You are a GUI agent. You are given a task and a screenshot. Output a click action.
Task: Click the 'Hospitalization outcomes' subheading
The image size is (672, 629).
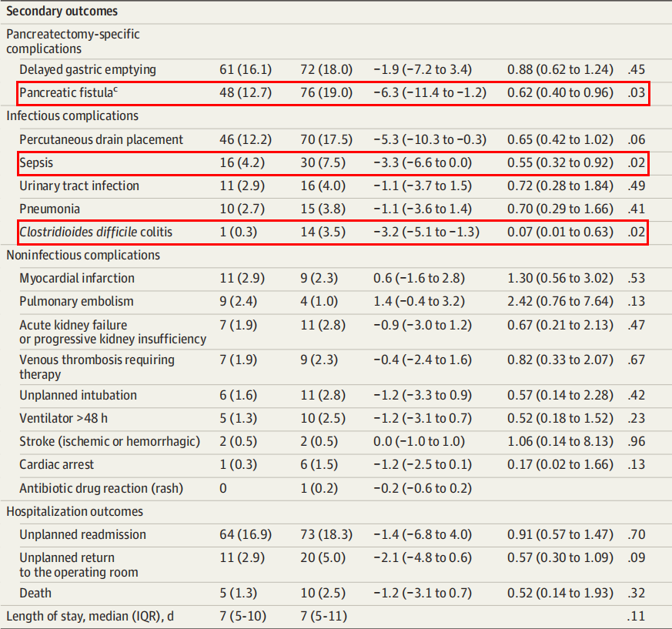coord(75,512)
